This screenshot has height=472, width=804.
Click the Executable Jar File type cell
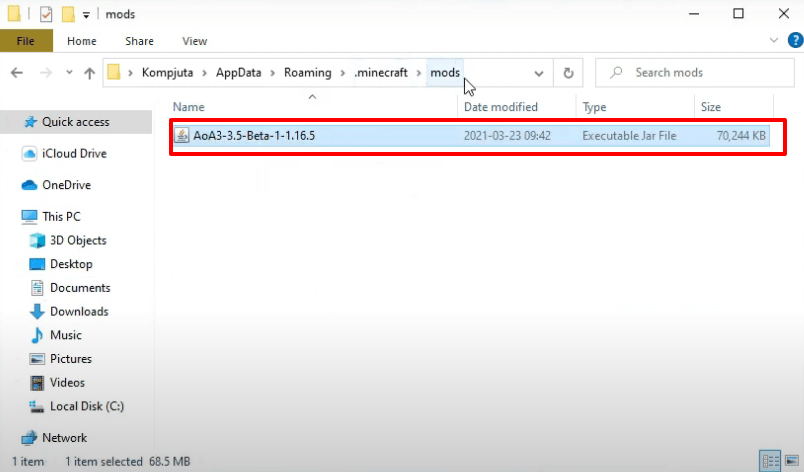[629, 136]
